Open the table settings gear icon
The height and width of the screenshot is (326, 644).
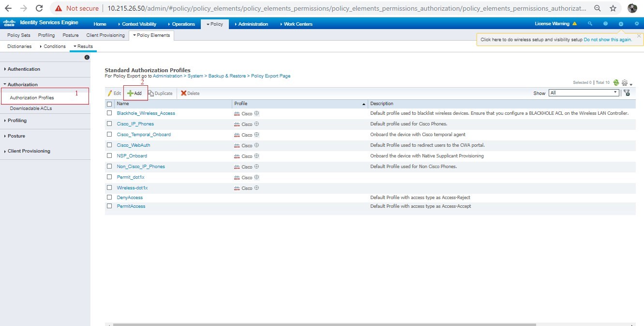625,83
